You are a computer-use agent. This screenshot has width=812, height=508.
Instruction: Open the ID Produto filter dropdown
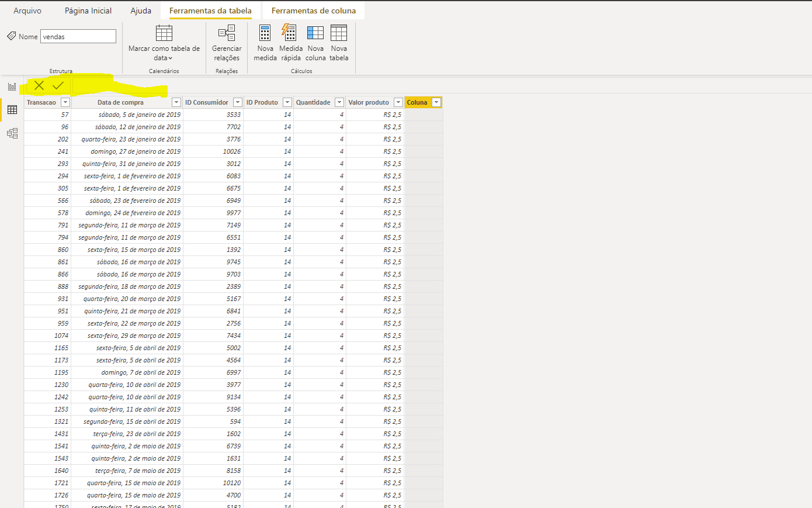tap(287, 102)
